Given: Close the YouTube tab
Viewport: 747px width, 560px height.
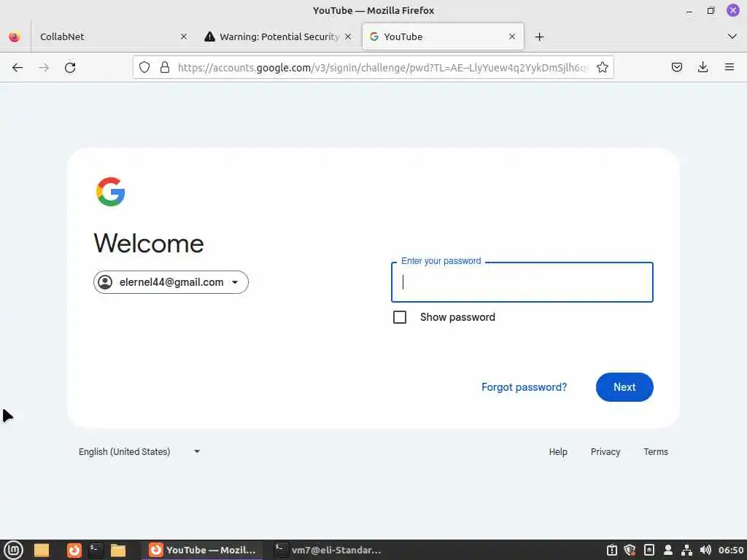Looking at the screenshot, I should point(512,36).
